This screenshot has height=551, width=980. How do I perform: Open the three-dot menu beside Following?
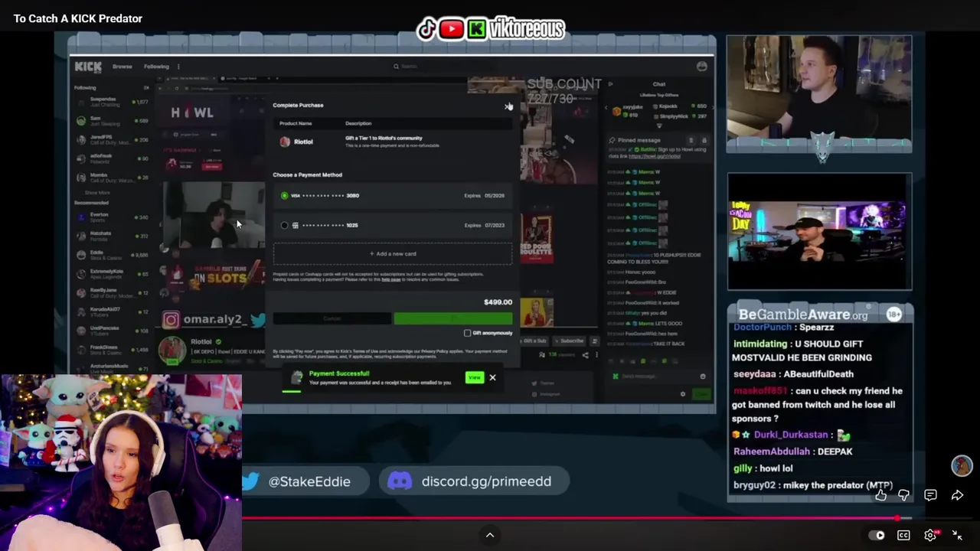click(178, 67)
